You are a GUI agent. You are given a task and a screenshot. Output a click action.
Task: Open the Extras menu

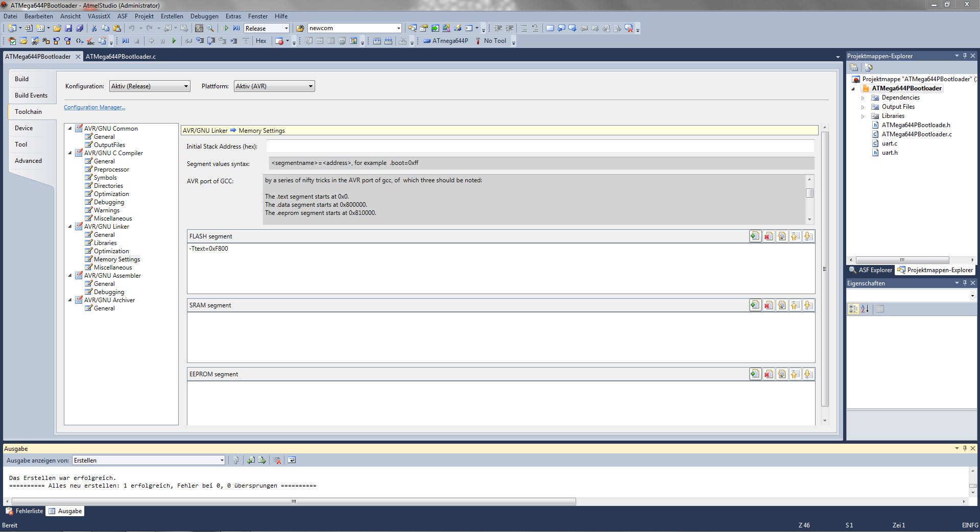tap(233, 16)
